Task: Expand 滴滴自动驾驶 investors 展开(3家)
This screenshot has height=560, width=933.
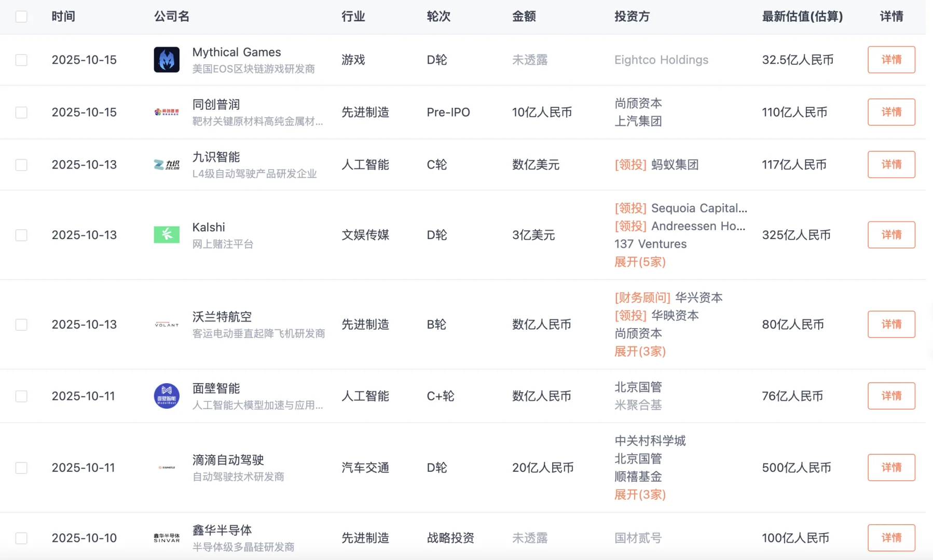Action: tap(640, 495)
